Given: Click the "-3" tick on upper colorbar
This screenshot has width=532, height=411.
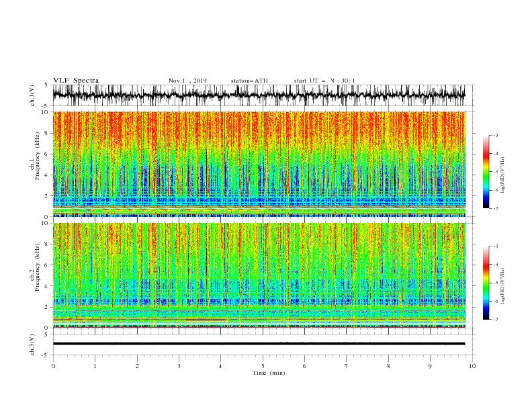Looking at the screenshot, I should coord(495,135).
